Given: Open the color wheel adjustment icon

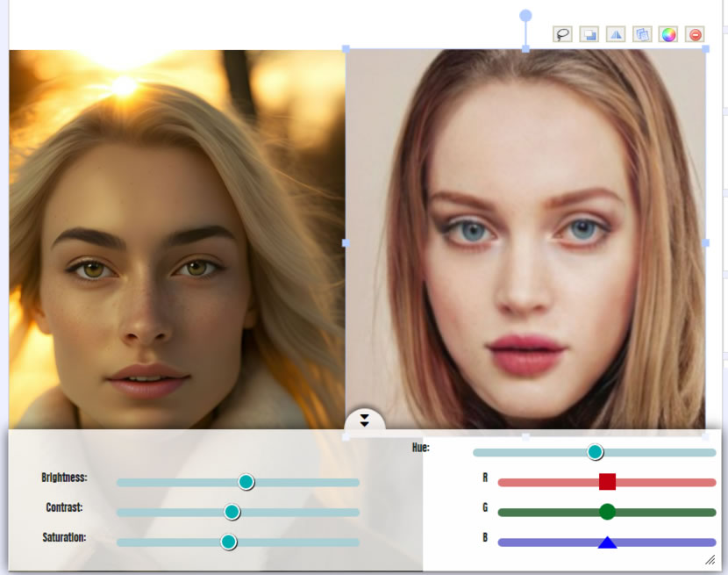Looking at the screenshot, I should [x=668, y=34].
